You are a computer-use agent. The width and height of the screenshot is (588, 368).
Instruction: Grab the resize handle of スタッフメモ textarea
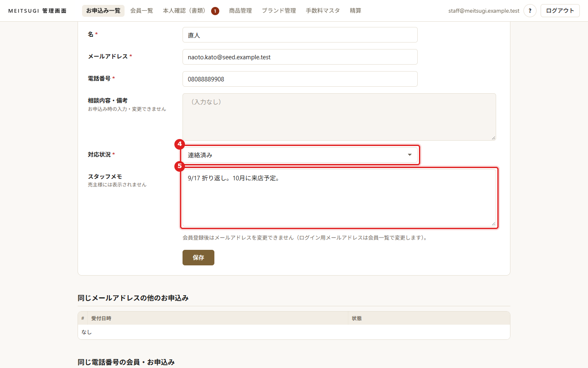point(493,224)
